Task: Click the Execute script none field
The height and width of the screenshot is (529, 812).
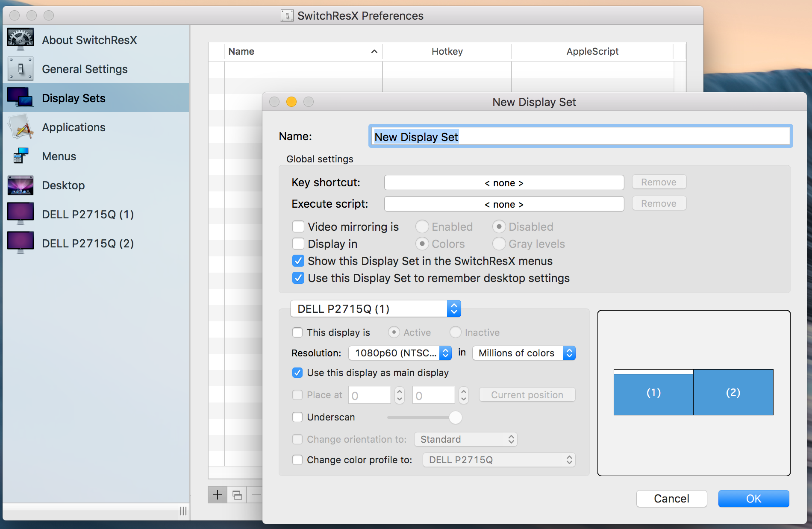Action: (504, 204)
